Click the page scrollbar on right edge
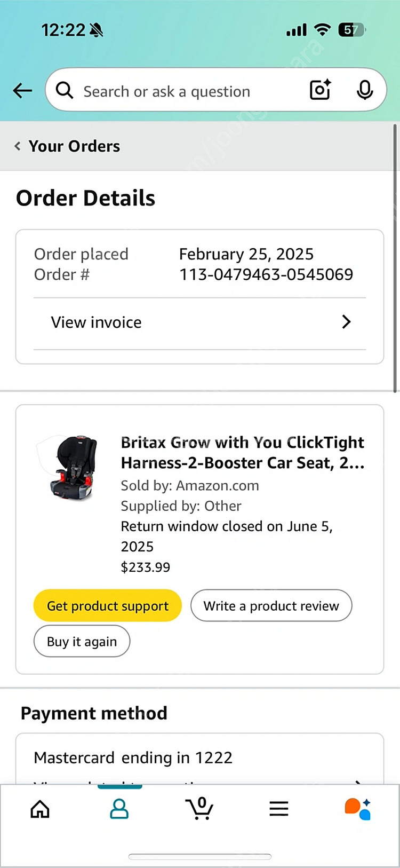400x868 pixels. (395, 259)
